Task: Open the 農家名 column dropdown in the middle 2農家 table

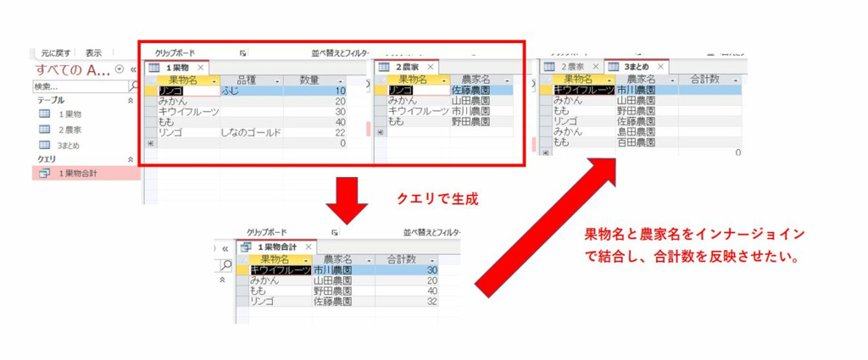Action: pyautogui.click(x=507, y=80)
